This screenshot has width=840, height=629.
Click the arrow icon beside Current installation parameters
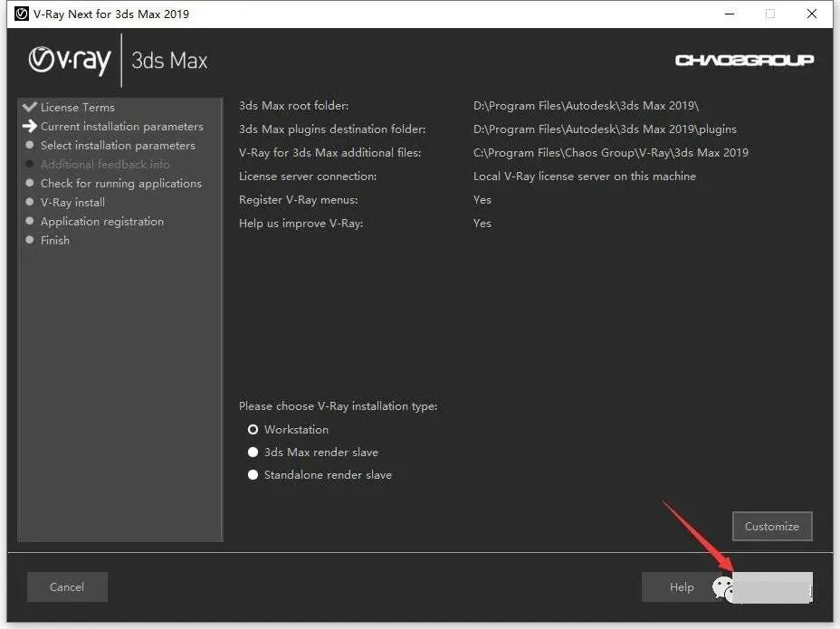pos(30,126)
